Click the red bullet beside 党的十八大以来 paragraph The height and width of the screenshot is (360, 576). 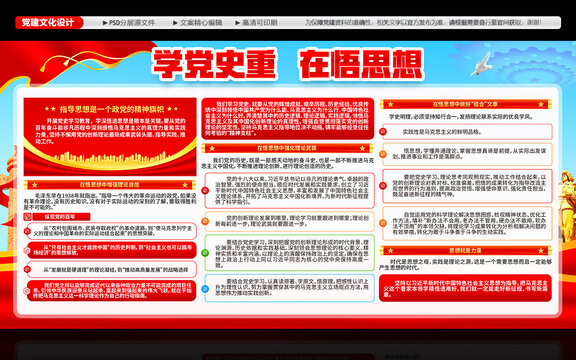205,191
